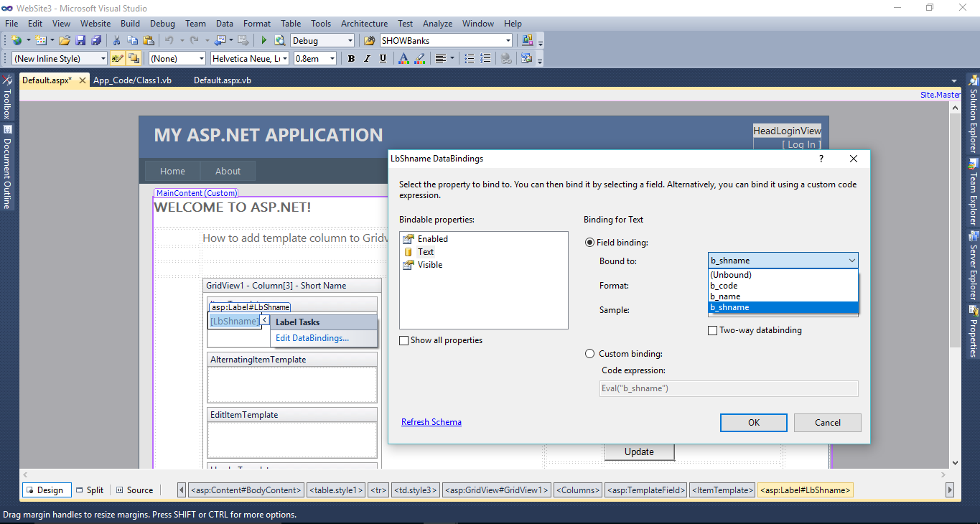Toggle Italic formatting button
980x524 pixels.
(367, 59)
